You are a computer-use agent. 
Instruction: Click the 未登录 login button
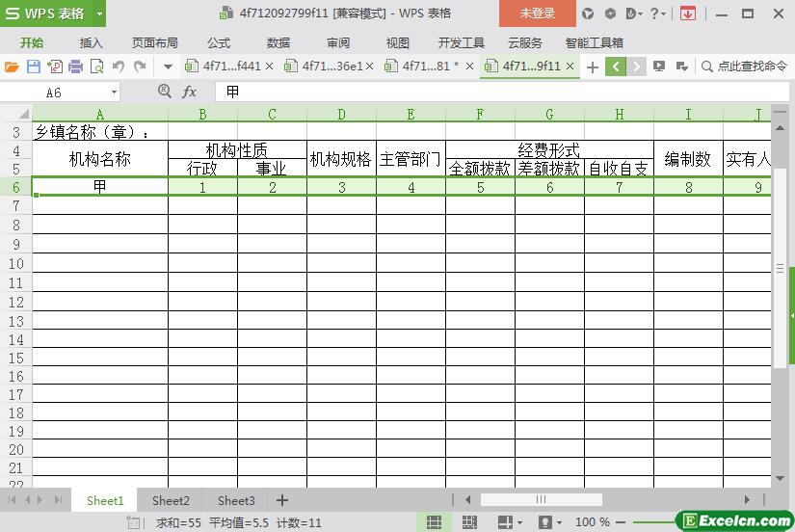click(538, 13)
